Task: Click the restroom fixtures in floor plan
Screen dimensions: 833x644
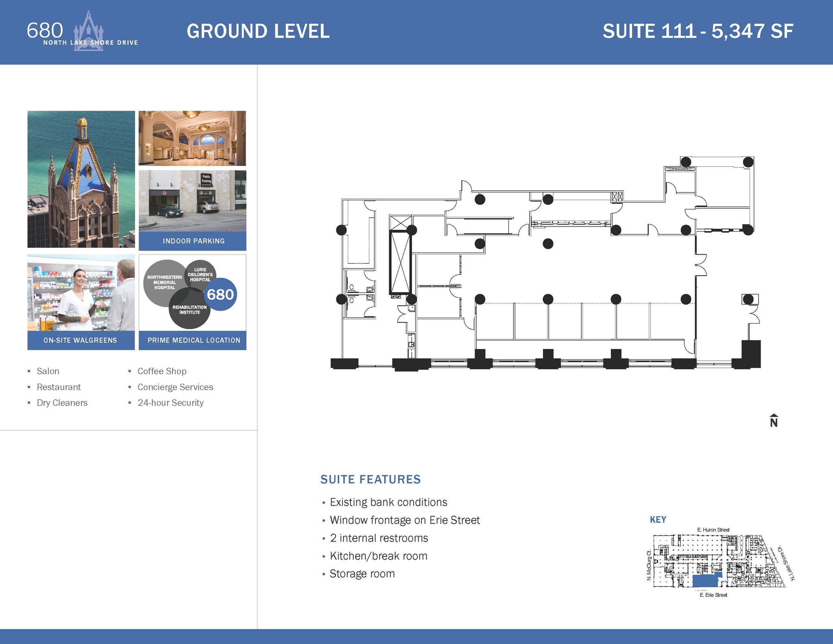Action: [361, 293]
